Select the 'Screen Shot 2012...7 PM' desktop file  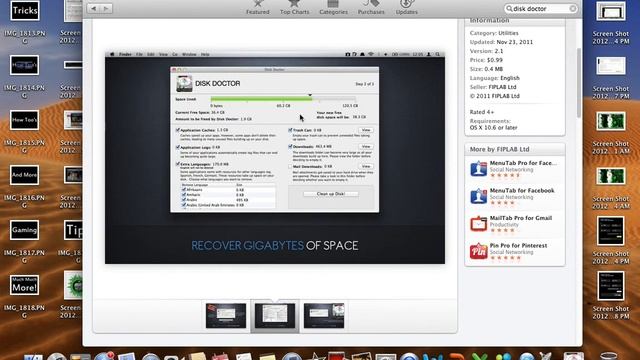coord(611,66)
